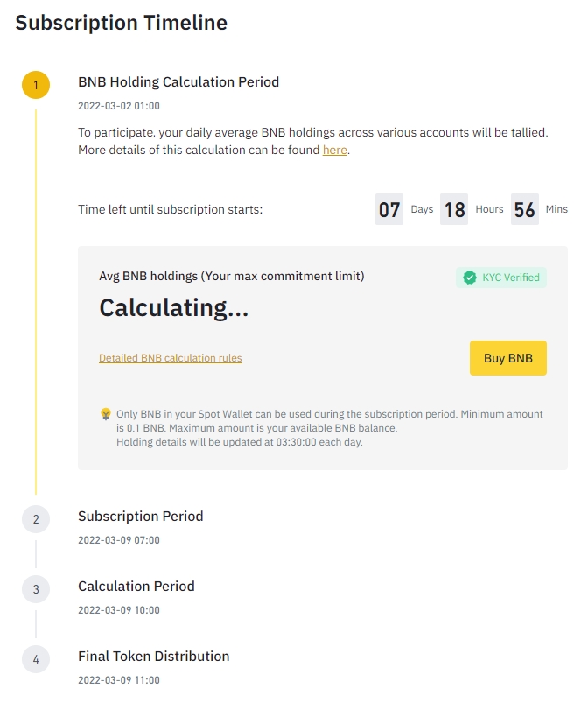
Task: Click the yellow step 1 circle
Action: (36, 85)
